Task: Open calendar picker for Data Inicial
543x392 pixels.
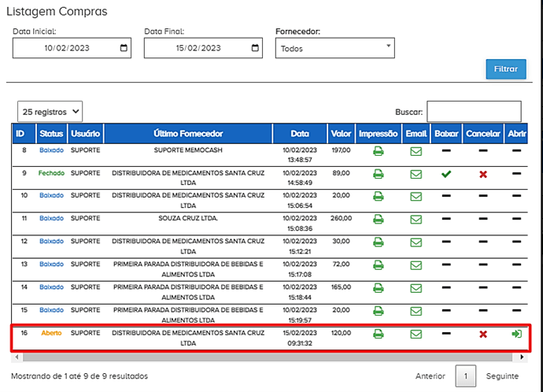Action: 124,49
